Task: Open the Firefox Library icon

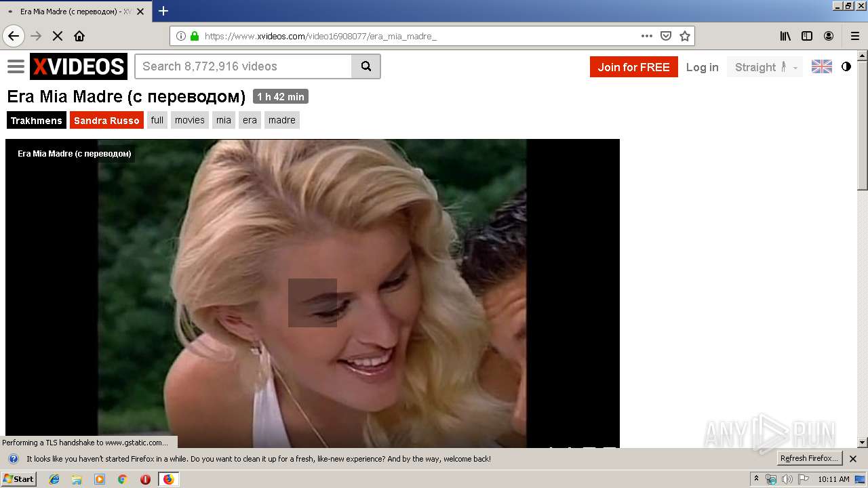Action: coord(785,36)
